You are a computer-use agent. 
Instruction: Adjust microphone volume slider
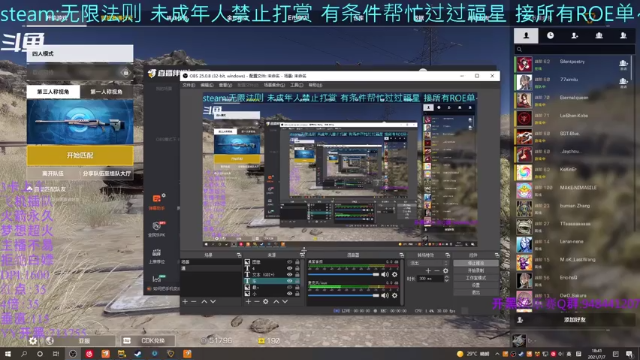(x=343, y=295)
